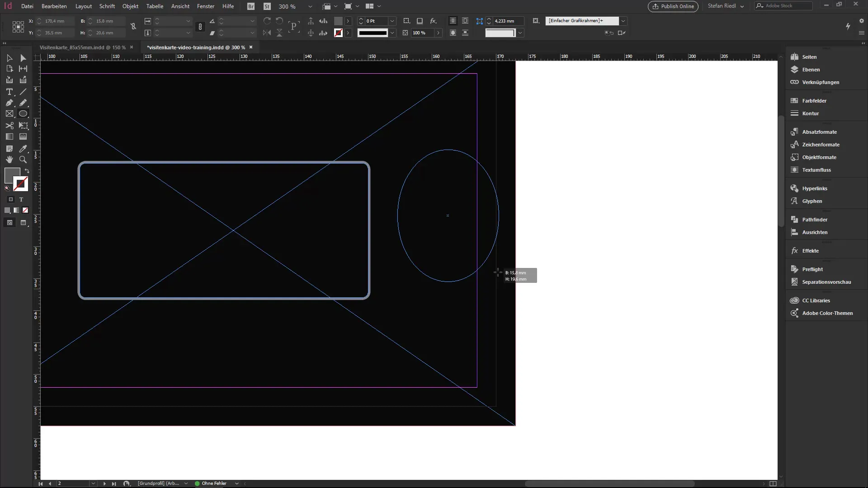Open the effects fx icon in control bar
The image size is (868, 488).
433,21
